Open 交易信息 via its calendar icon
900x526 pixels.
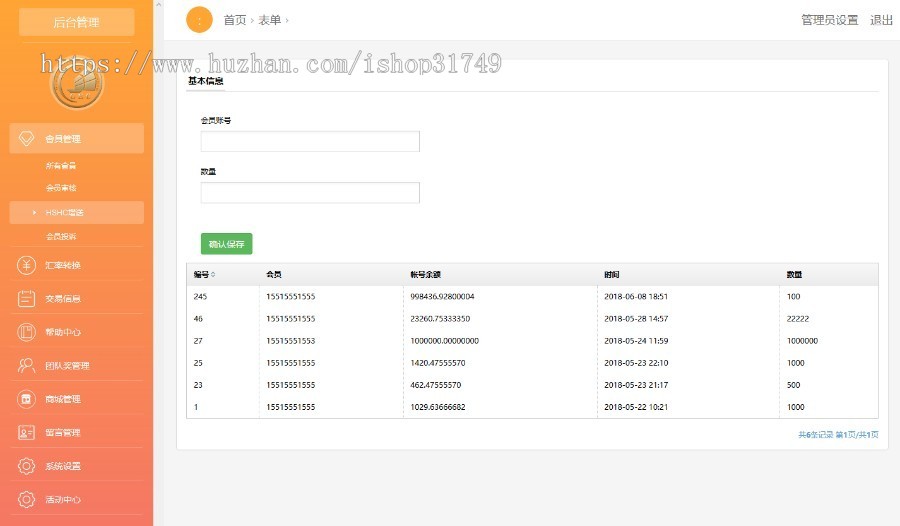click(26, 299)
